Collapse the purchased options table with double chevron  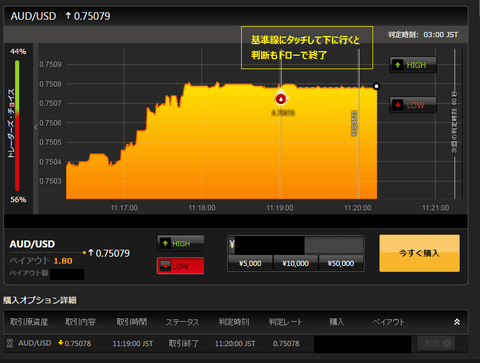(x=457, y=322)
